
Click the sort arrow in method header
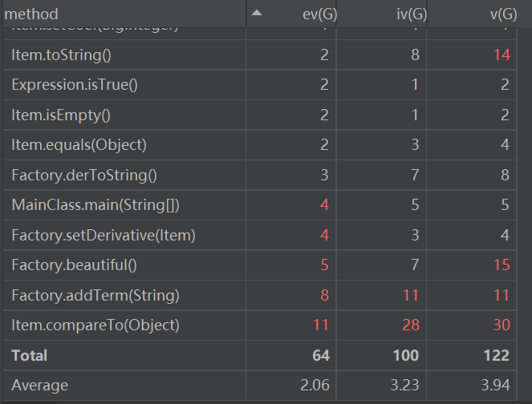[257, 14]
